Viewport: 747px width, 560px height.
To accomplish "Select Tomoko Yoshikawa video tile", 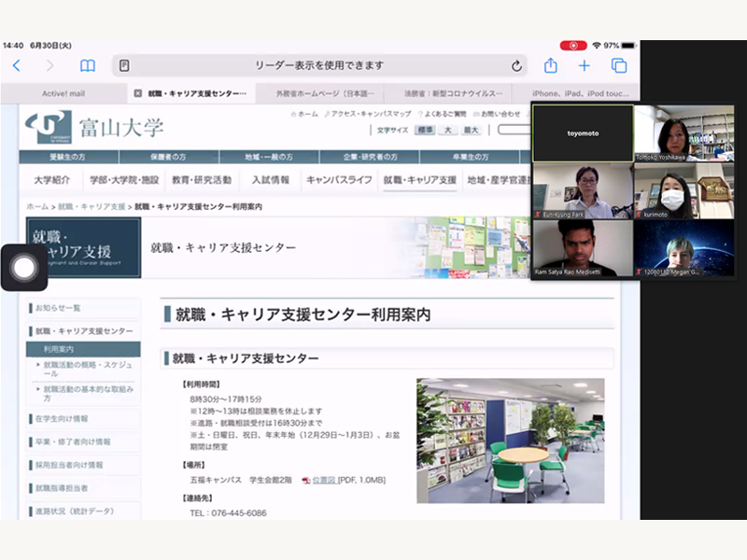I will click(x=684, y=133).
